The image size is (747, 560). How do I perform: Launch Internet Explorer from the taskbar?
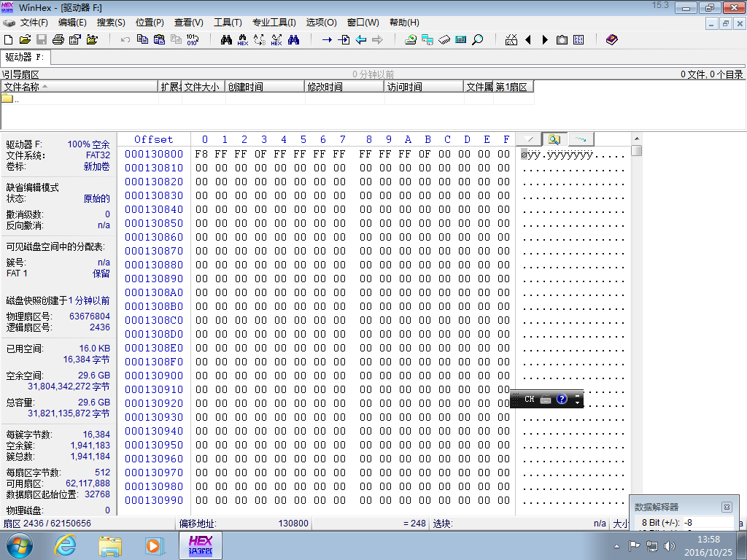click(65, 545)
